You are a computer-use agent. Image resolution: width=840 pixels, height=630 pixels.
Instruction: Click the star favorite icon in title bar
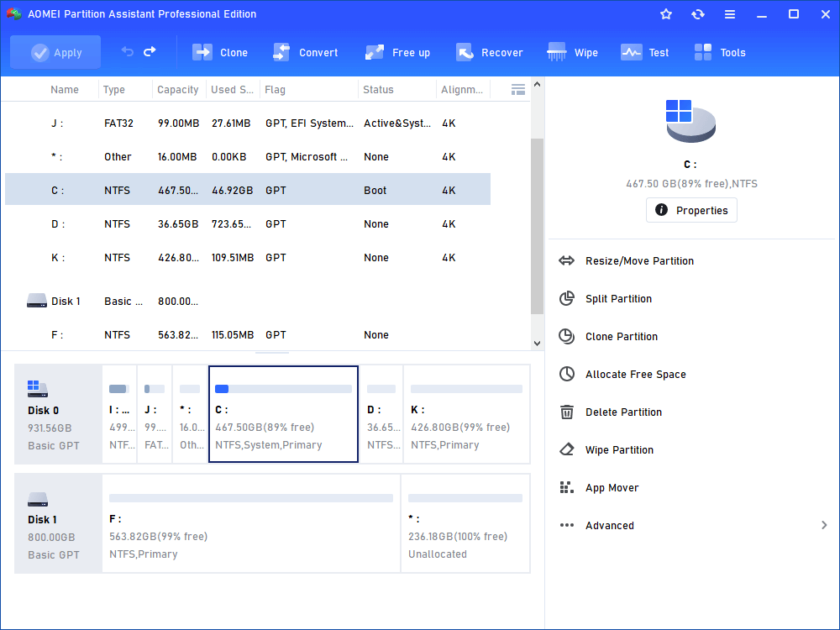coord(666,14)
